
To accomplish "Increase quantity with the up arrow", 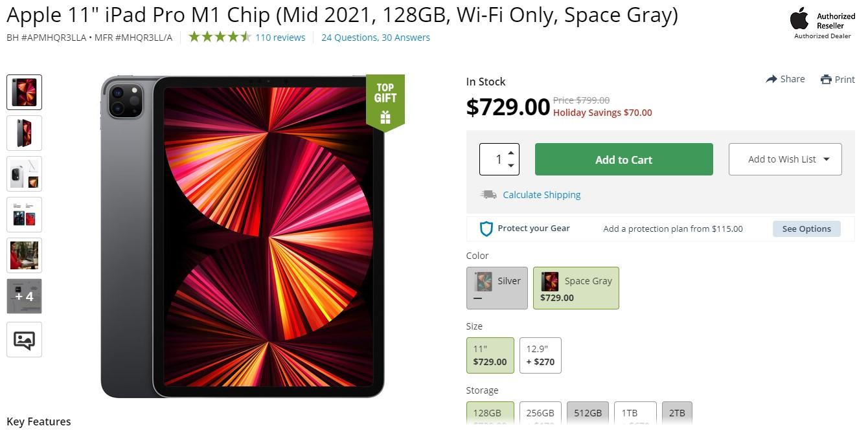I will tap(511, 153).
